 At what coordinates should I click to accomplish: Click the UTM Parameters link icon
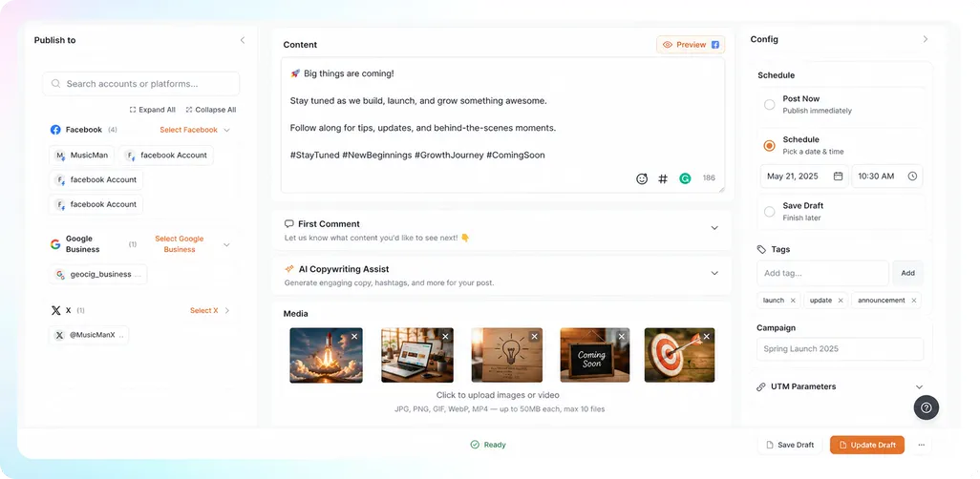[x=761, y=386]
